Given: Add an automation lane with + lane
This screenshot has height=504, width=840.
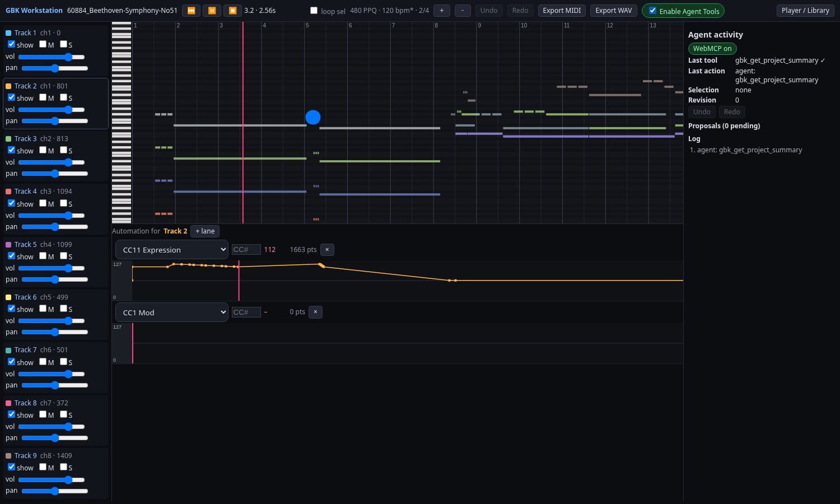Looking at the screenshot, I should tap(205, 231).
